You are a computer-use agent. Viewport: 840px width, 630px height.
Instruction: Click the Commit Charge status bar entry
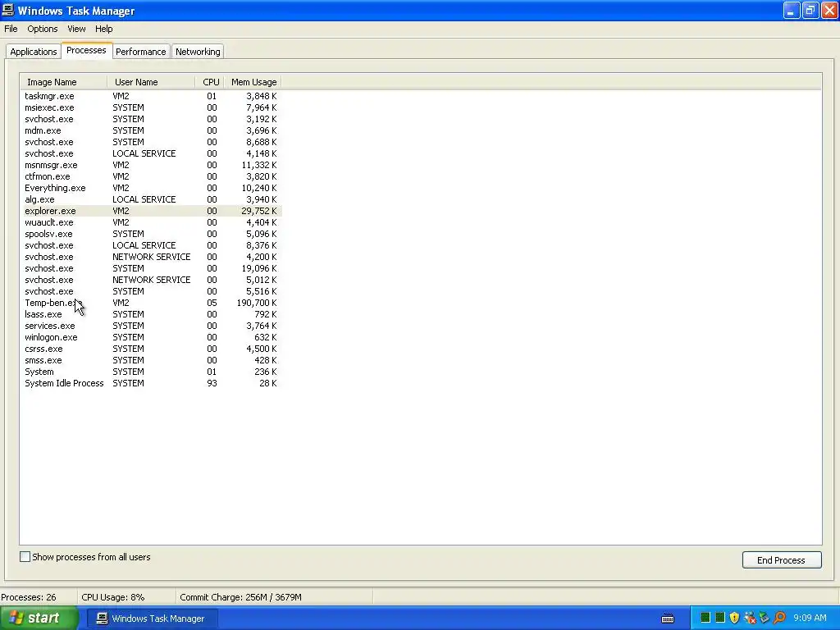[x=240, y=597]
